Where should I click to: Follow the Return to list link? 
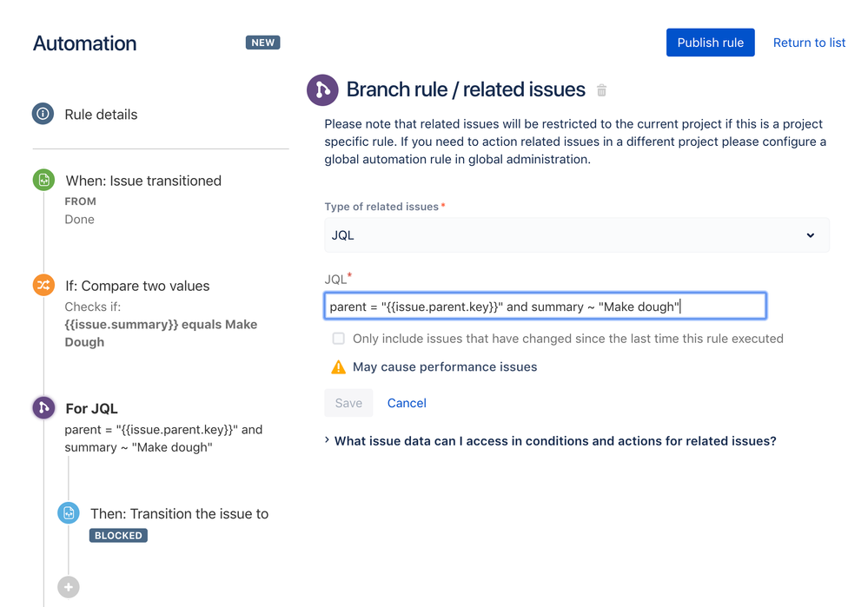[x=809, y=43]
